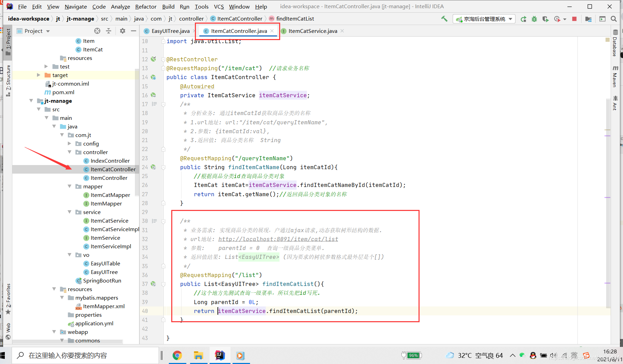
Task: Collapse the mapper package
Action: [70, 186]
